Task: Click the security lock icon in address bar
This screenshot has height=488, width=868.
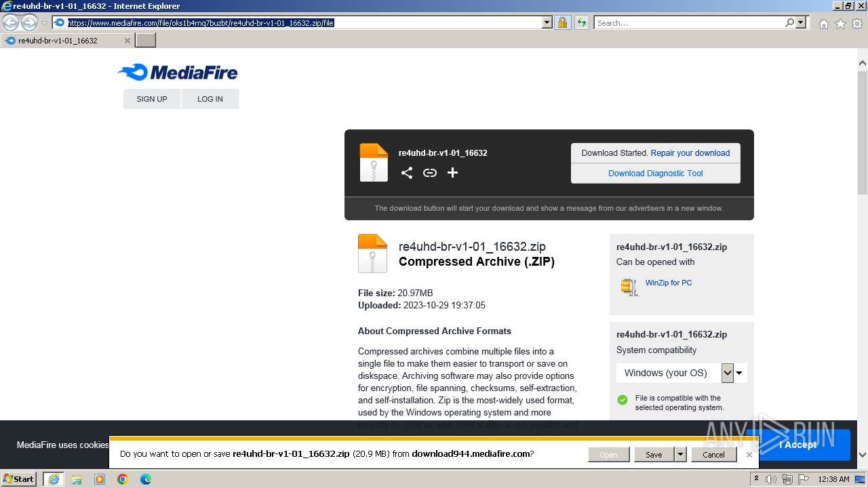Action: (562, 22)
